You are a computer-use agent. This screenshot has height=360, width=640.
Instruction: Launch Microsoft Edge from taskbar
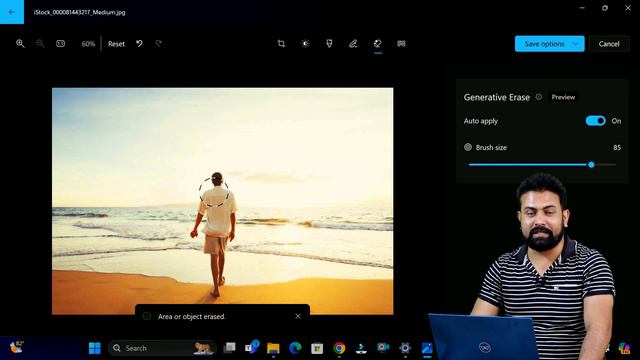tap(295, 348)
